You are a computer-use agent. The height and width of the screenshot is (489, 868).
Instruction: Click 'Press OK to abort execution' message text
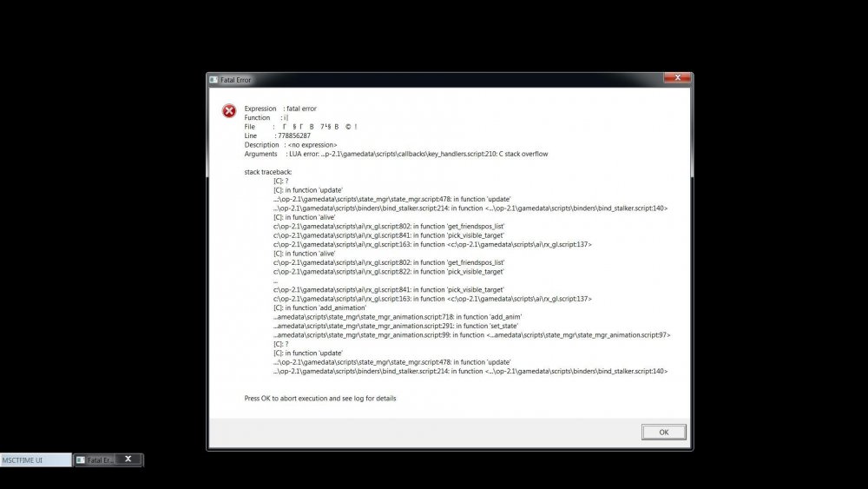point(320,398)
